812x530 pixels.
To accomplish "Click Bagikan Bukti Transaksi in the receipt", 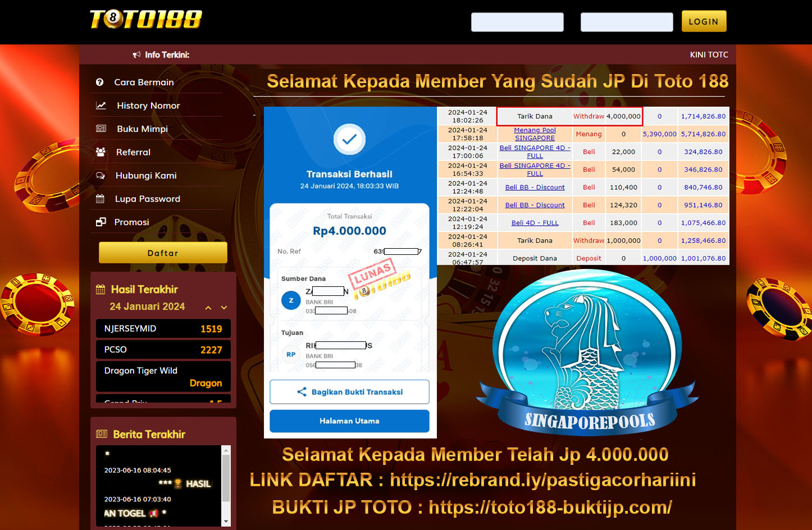I will [x=349, y=392].
